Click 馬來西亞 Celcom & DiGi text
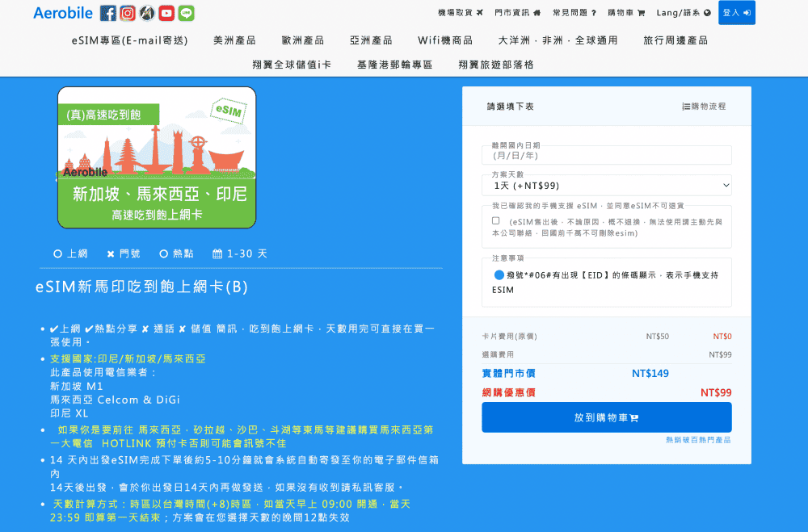The height and width of the screenshot is (532, 808). (x=115, y=400)
